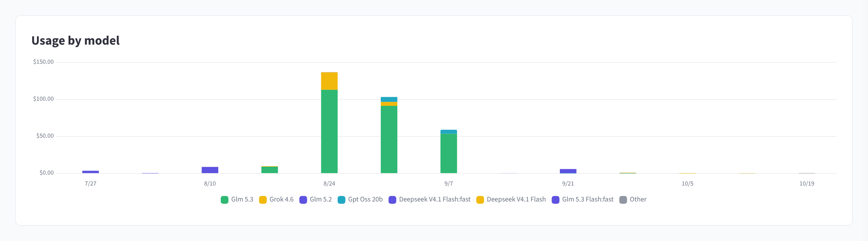The width and height of the screenshot is (868, 241).
Task: Select the purple bar at 9/21
Action: click(568, 171)
